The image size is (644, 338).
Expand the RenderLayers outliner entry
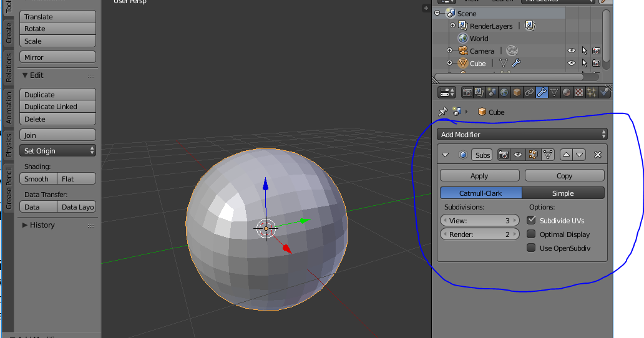tap(452, 26)
